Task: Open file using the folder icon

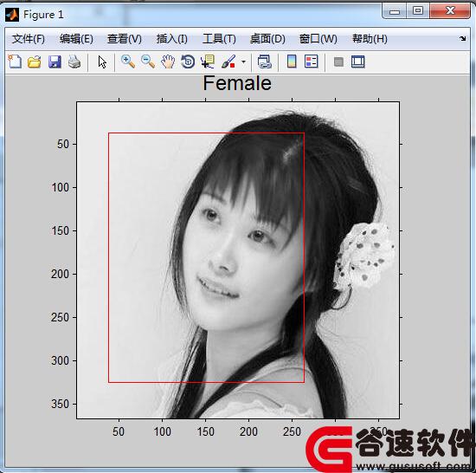Action: point(35,62)
